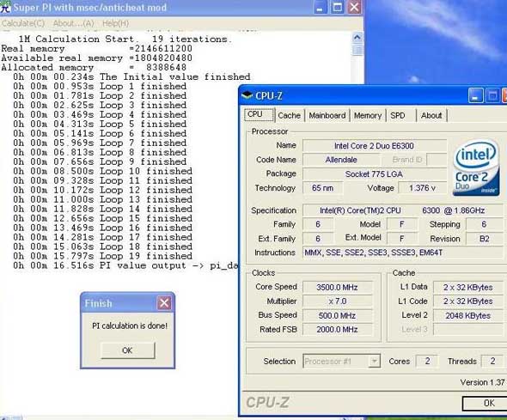The height and width of the screenshot is (420, 507).
Task: Close the Finish dialog with its X
Action: 164,303
